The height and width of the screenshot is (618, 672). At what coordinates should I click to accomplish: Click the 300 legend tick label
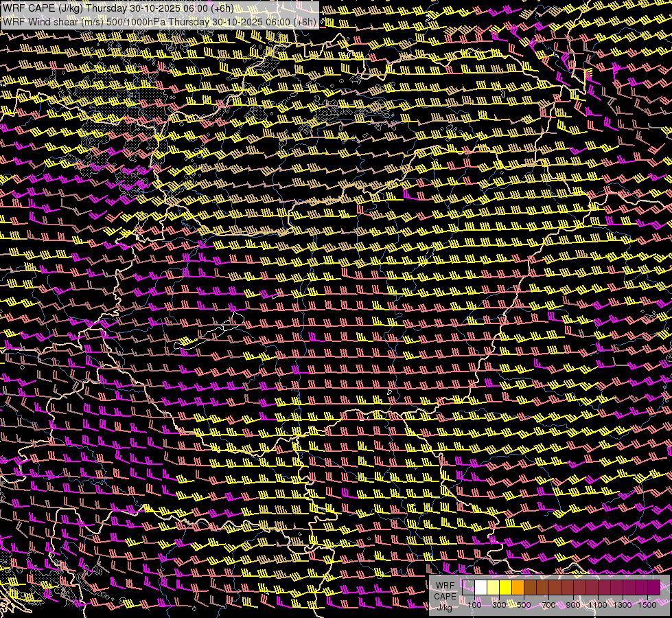(499, 605)
